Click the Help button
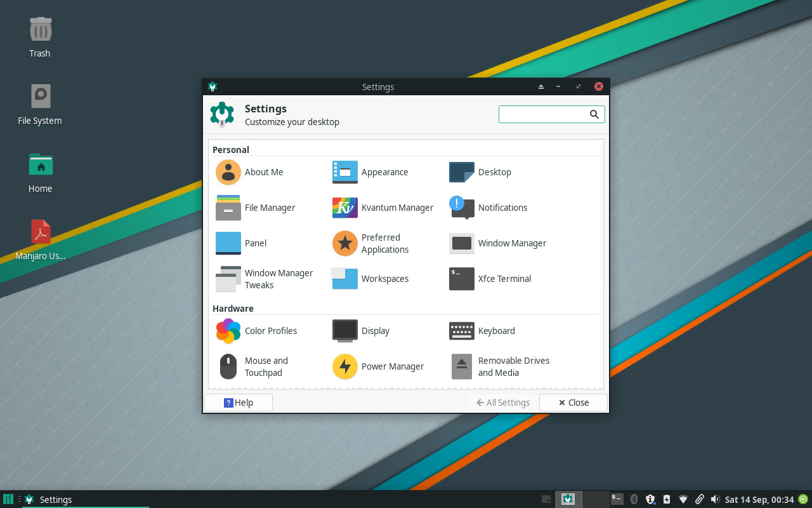 click(239, 403)
